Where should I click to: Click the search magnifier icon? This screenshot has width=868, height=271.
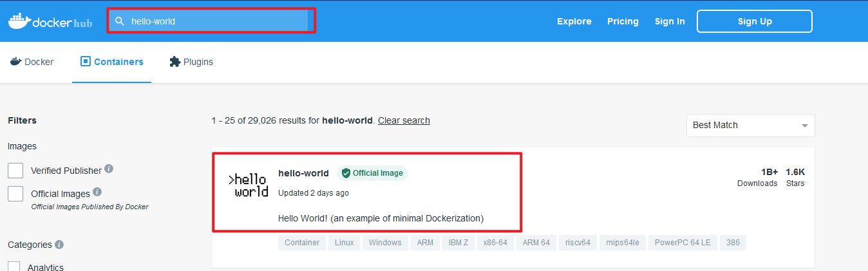point(119,21)
